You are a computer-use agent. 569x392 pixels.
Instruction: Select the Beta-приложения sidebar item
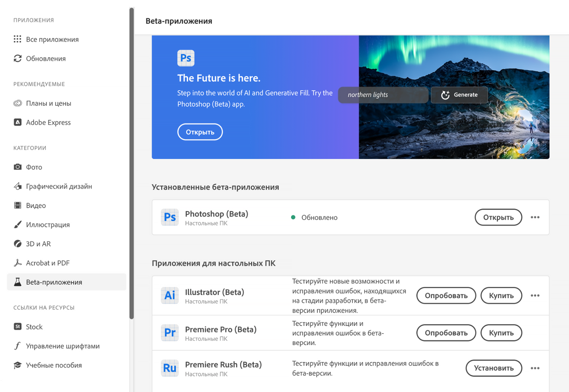[x=67, y=282]
